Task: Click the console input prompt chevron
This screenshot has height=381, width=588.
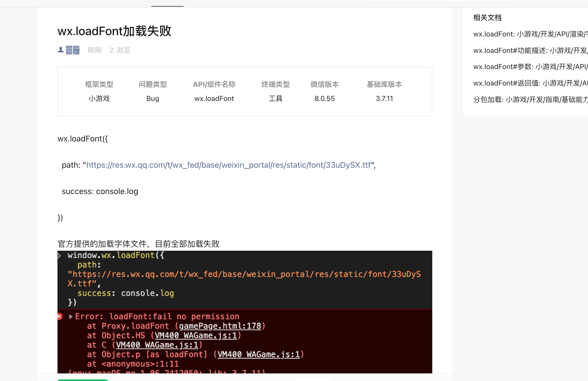Action: (x=60, y=256)
